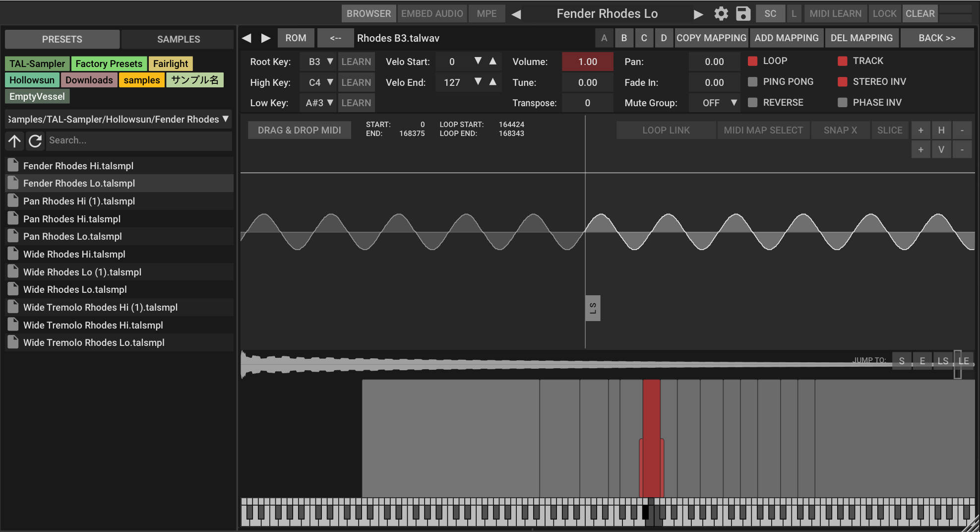Navigate up one folder with up arrow
Image resolution: width=980 pixels, height=532 pixels.
[x=14, y=141]
